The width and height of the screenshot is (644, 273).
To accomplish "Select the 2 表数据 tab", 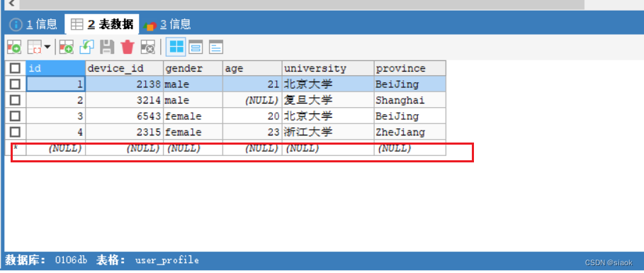I will click(102, 24).
